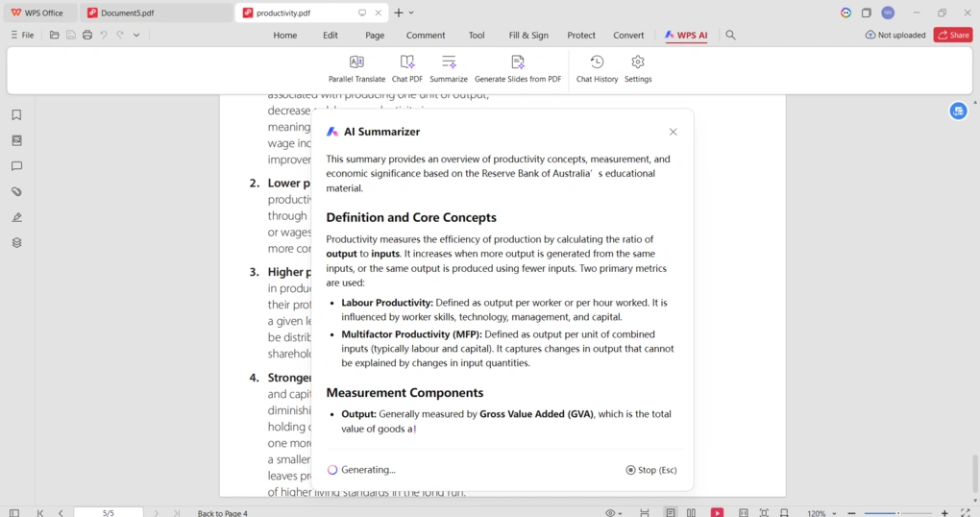Screen dimensions: 980x517
Task: Close the AI Summarizer dialog
Action: (674, 132)
